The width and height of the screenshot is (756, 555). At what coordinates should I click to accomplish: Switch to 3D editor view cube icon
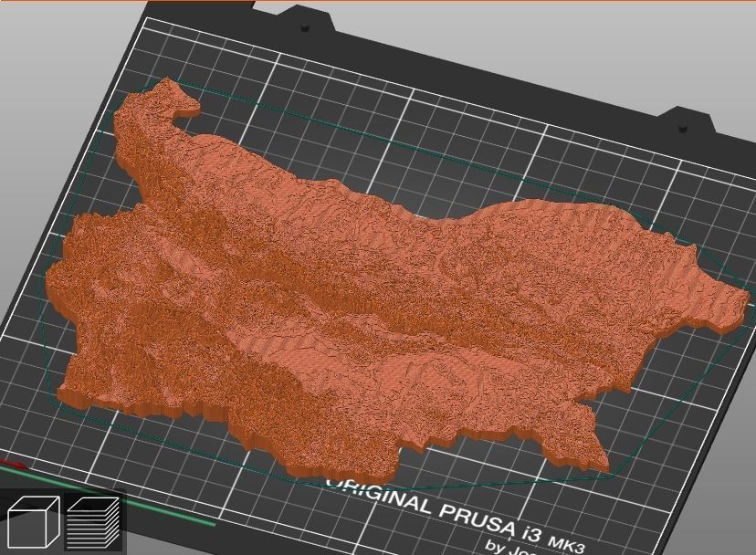[x=33, y=522]
